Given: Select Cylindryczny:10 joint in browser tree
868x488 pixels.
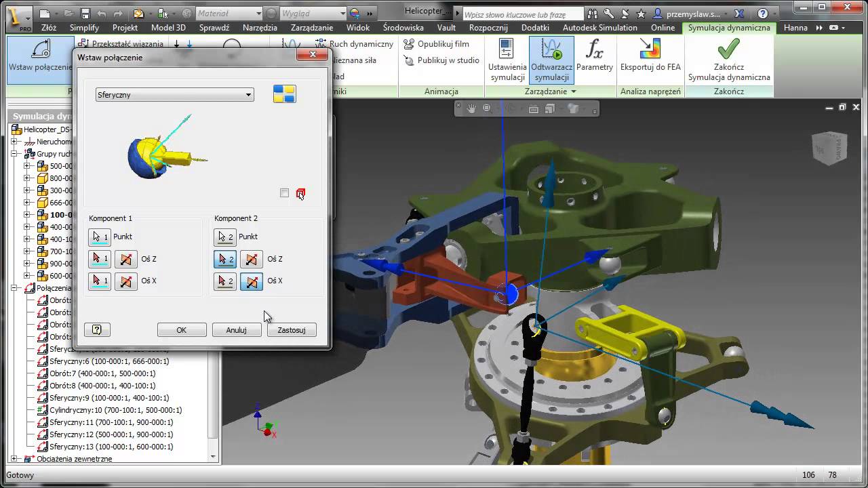Looking at the screenshot, I should click(111, 410).
